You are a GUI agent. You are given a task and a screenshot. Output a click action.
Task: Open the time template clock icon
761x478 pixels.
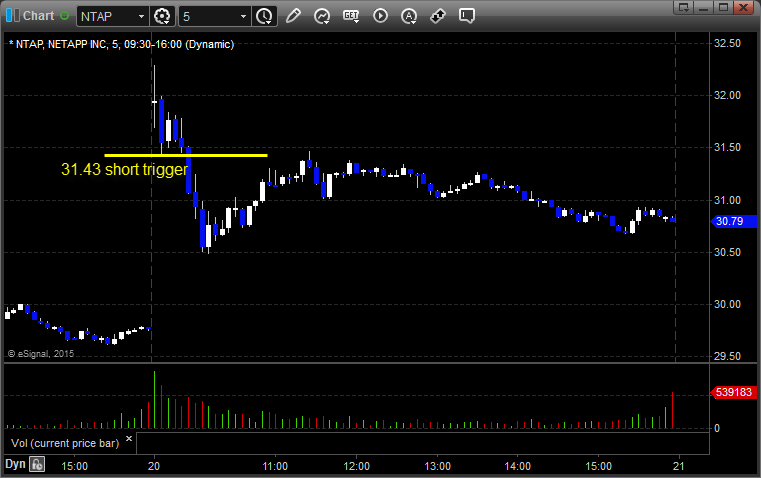(265, 16)
